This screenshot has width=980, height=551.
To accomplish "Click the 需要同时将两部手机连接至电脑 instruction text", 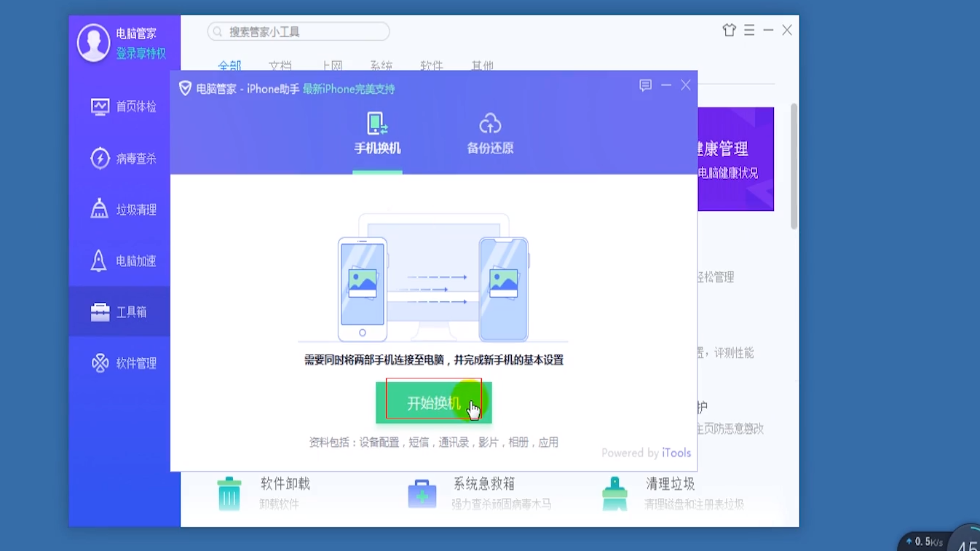I will click(434, 360).
